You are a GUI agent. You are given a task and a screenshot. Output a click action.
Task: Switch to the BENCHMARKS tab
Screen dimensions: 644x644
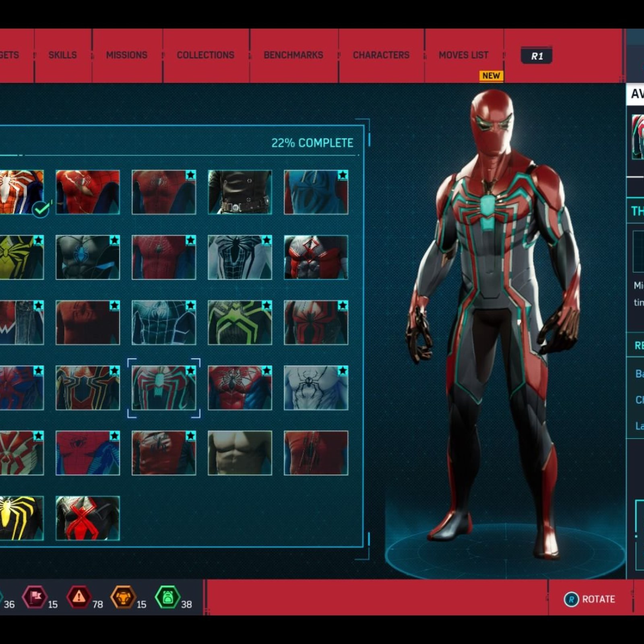293,55
